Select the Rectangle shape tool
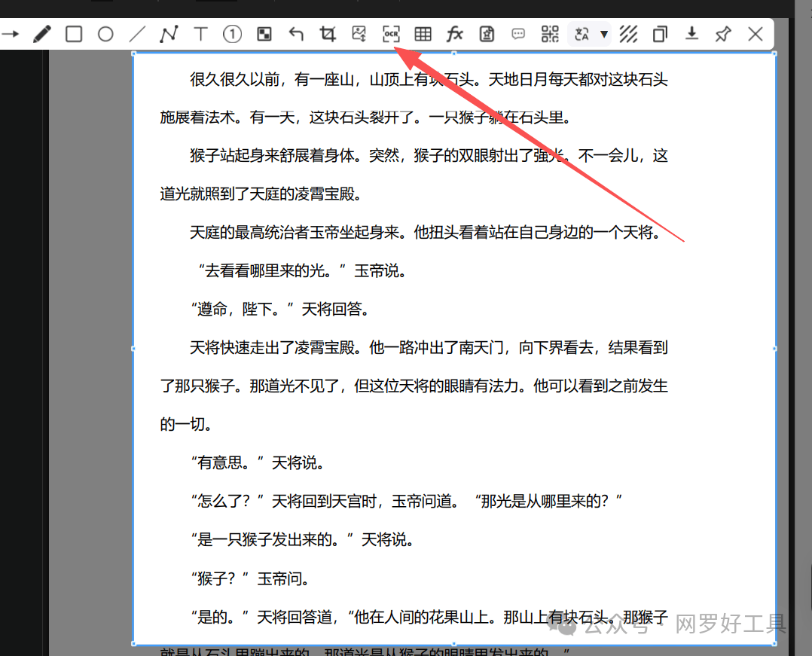 click(x=74, y=34)
